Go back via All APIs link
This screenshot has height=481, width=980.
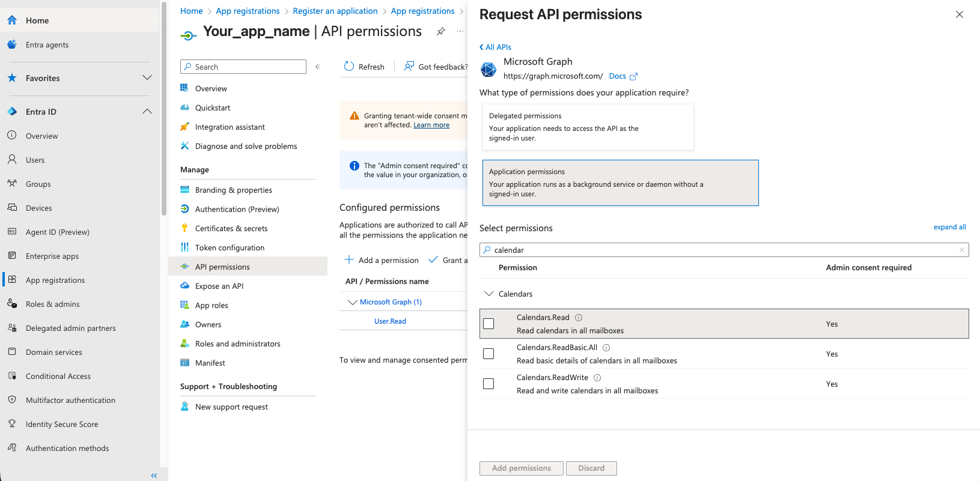tap(496, 47)
